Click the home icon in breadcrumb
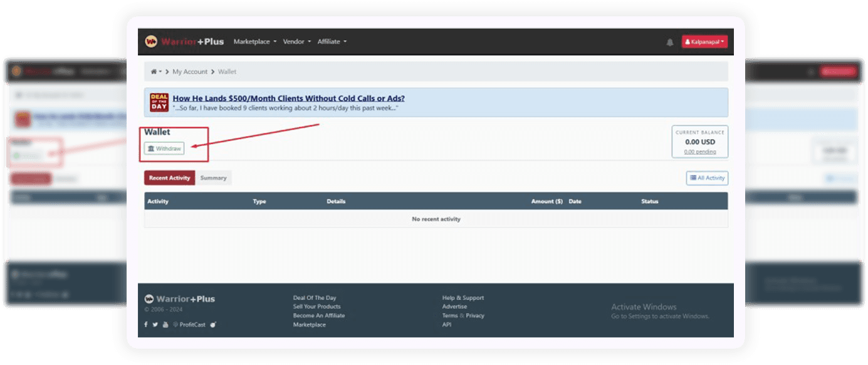Image resolution: width=868 pixels, height=365 pixels. 154,72
